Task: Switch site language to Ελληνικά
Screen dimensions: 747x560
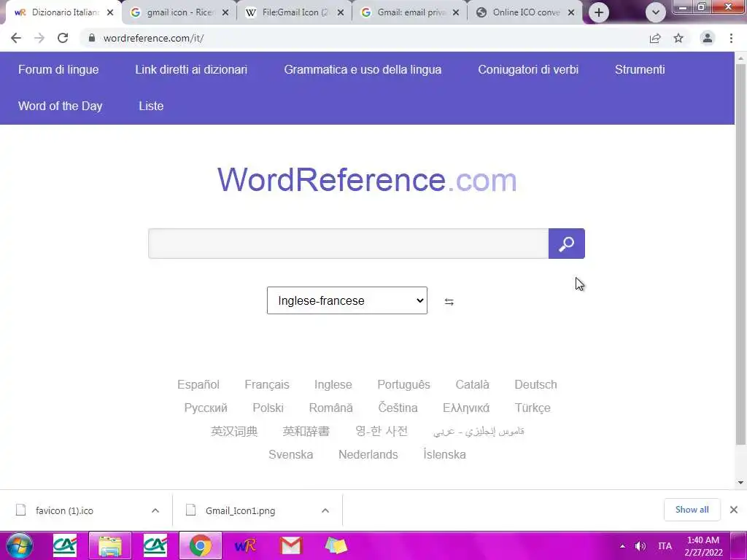Action: point(466,408)
